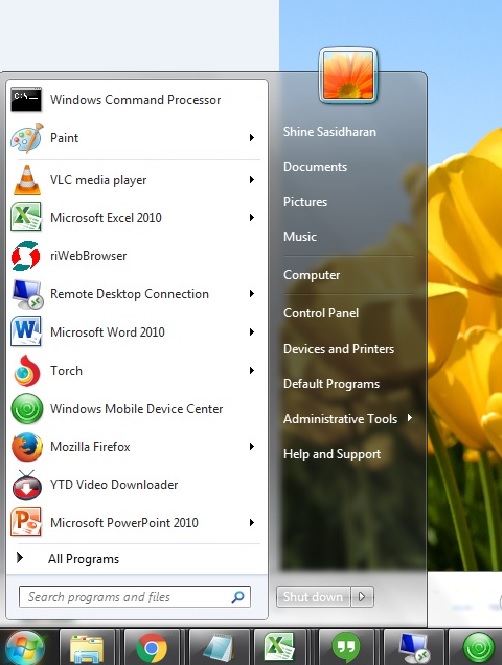The height and width of the screenshot is (665, 502).
Task: Open the arrow next to Shut down
Action: tap(362, 597)
